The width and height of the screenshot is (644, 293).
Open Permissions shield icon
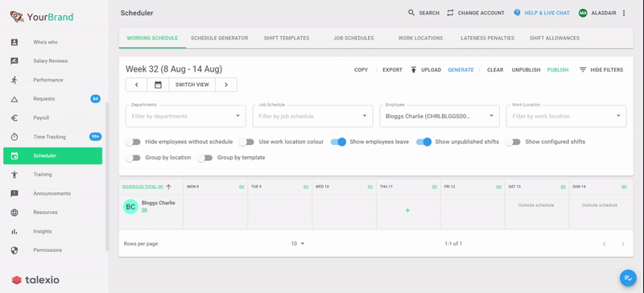14,250
